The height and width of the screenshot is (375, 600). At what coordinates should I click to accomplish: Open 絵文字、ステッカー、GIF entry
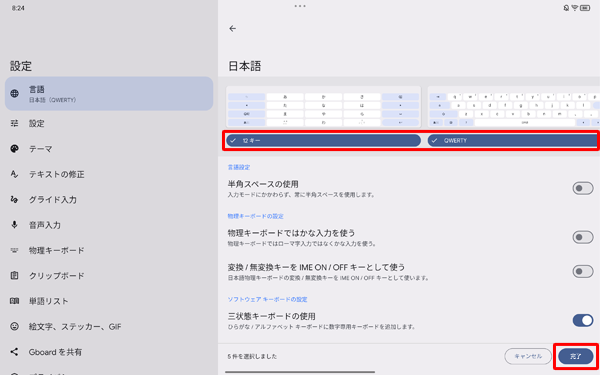[x=109, y=326]
